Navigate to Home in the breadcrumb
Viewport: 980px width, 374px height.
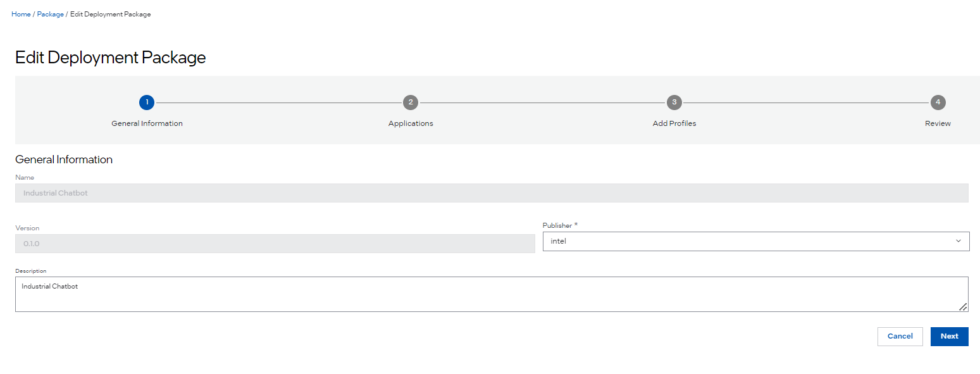click(x=21, y=14)
